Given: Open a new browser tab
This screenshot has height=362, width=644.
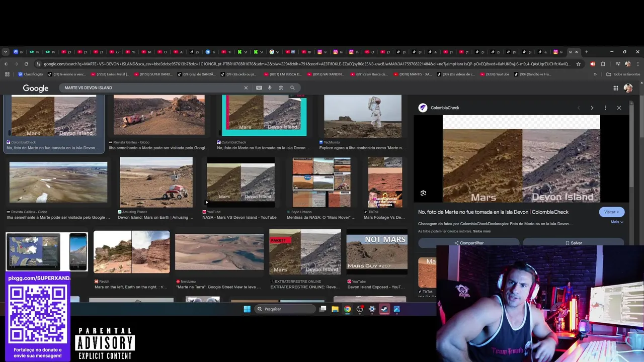Looking at the screenshot, I should 586,52.
